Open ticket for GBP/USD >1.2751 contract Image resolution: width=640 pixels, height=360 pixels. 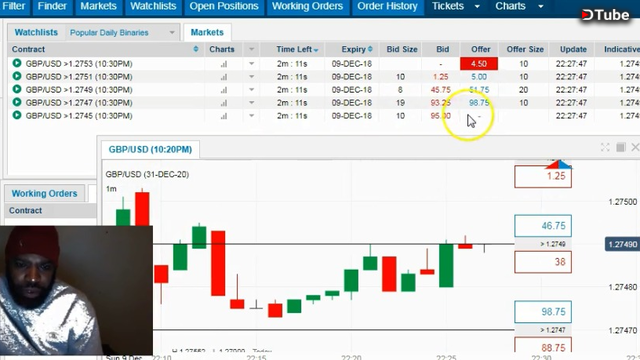pos(17,76)
